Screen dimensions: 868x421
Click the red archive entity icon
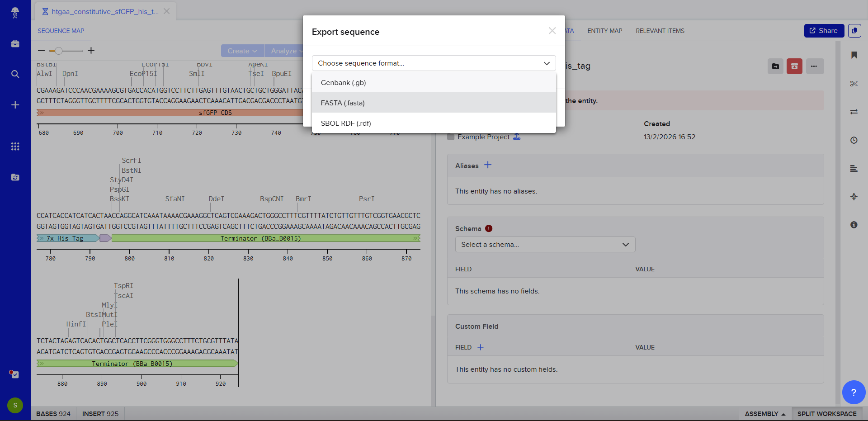pos(794,66)
